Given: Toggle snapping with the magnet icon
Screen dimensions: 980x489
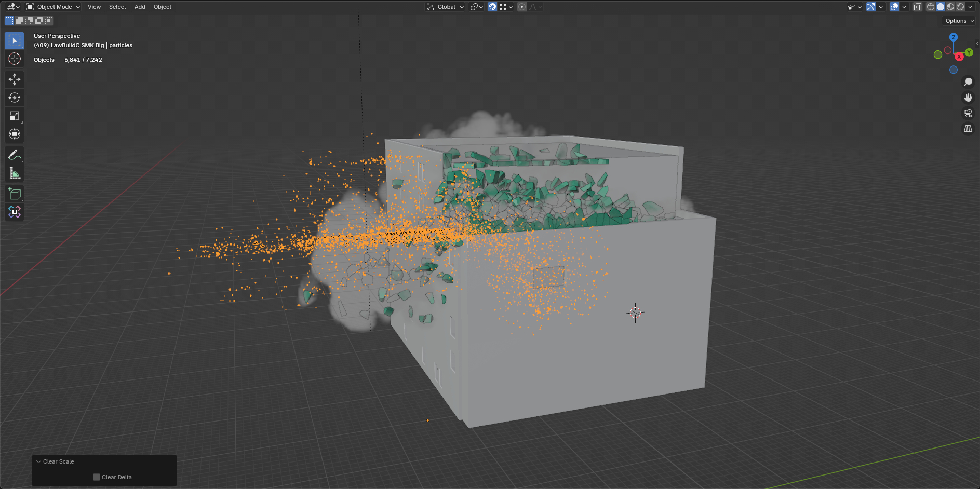Looking at the screenshot, I should (492, 7).
